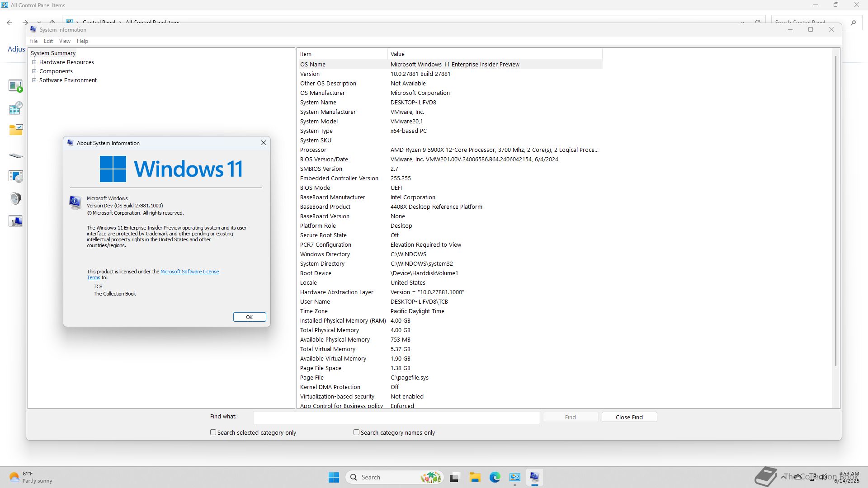868x488 pixels.
Task: Expand the Components tree node
Action: coord(34,71)
